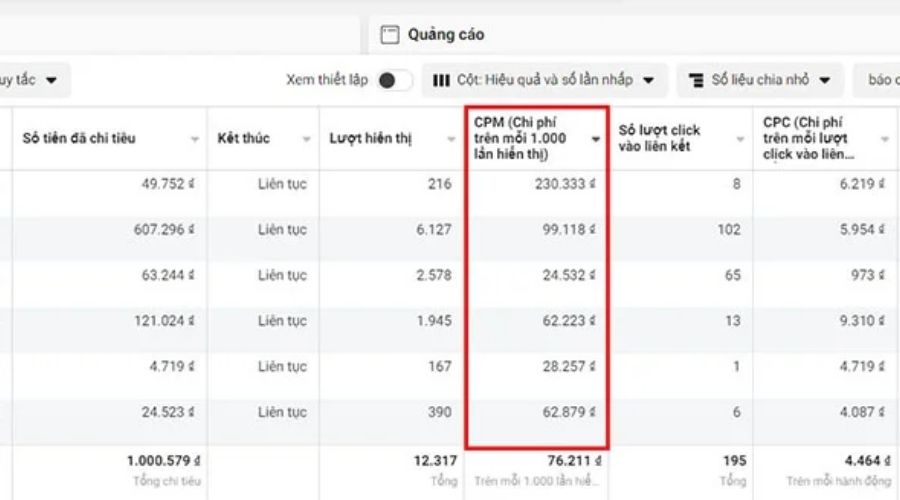
Task: Select CPC value 6.219 đ
Action: (862, 184)
